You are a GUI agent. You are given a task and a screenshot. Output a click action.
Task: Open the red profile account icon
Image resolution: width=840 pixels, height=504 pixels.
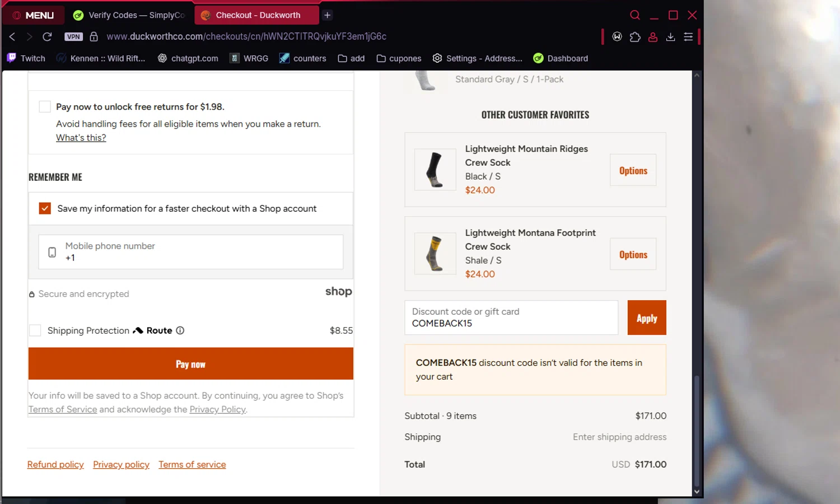click(x=653, y=36)
